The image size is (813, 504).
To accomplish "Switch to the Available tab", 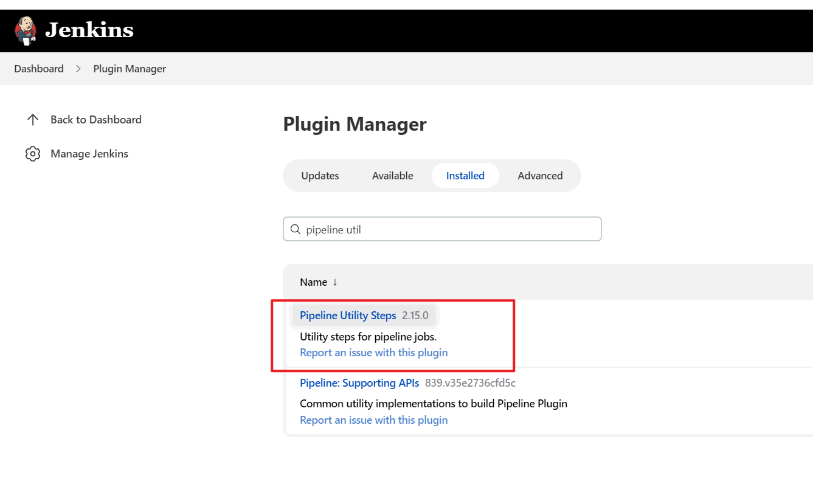I will coord(393,176).
